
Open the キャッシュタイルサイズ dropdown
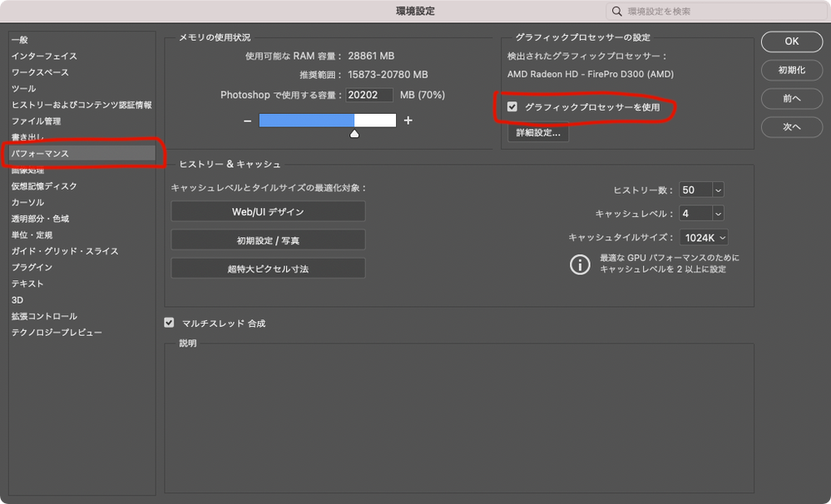pos(706,237)
